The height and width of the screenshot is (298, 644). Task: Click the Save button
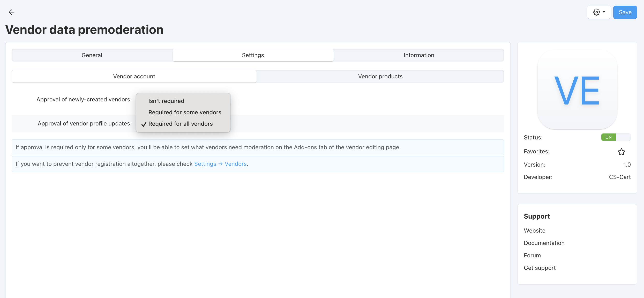(x=625, y=12)
